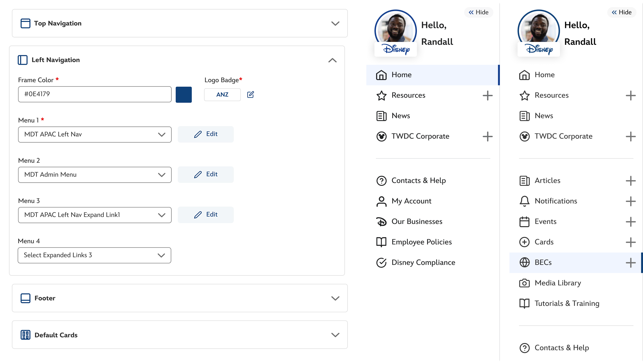This screenshot has width=643, height=364.
Task: Open the Menu 1 dropdown
Action: pyautogui.click(x=95, y=134)
